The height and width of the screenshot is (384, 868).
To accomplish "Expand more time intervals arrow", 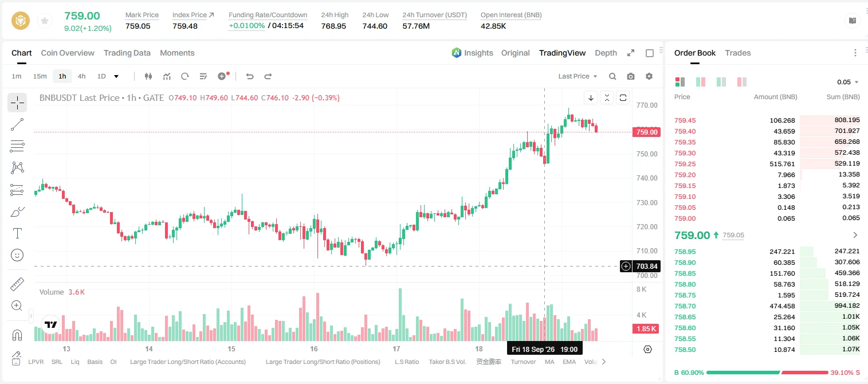I will (x=116, y=76).
